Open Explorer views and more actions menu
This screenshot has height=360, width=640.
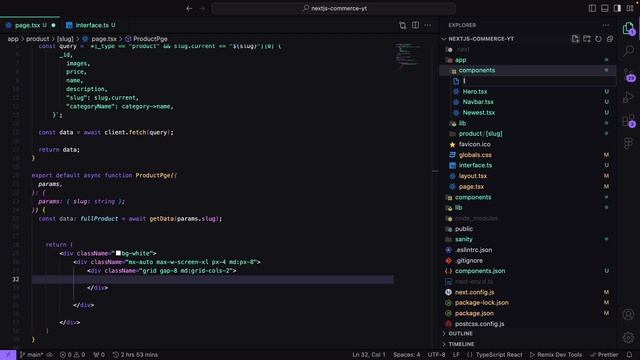[606, 25]
